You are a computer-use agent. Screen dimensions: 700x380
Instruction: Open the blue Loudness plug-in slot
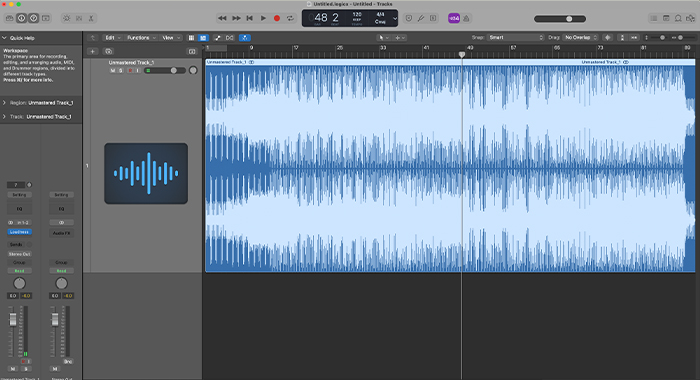[19, 232]
